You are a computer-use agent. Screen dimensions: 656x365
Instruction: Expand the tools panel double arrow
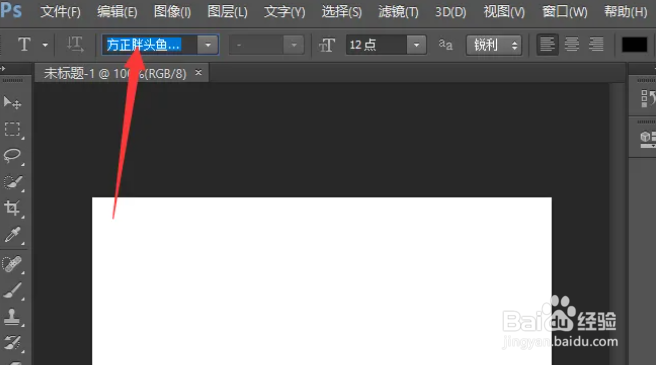[3, 68]
